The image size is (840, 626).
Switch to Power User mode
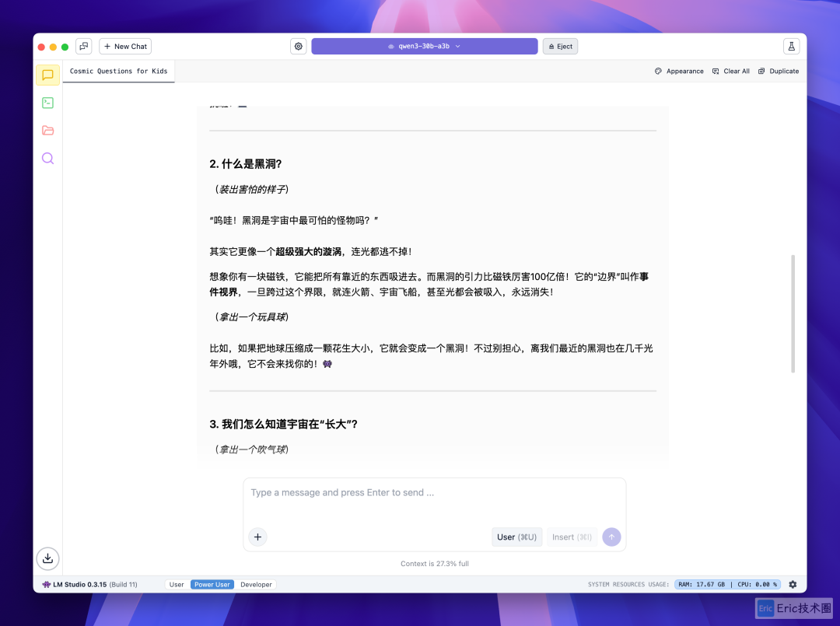click(212, 585)
